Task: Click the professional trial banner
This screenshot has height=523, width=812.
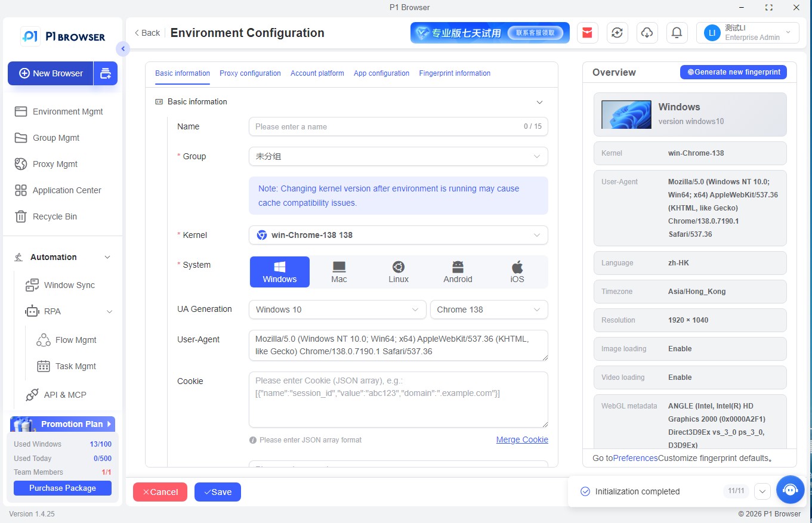Action: [490, 33]
